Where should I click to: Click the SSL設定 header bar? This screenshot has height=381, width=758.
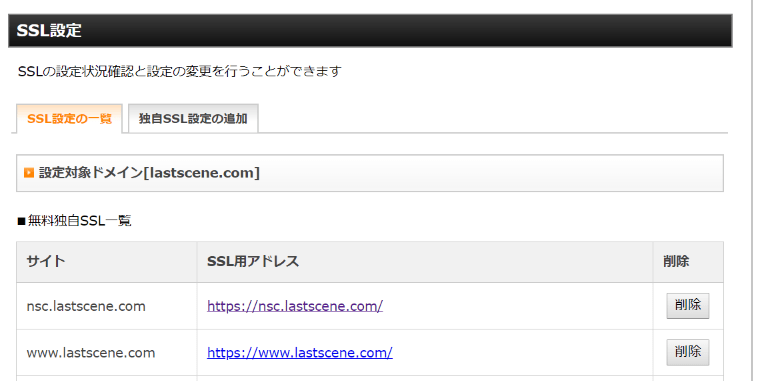coord(370,30)
